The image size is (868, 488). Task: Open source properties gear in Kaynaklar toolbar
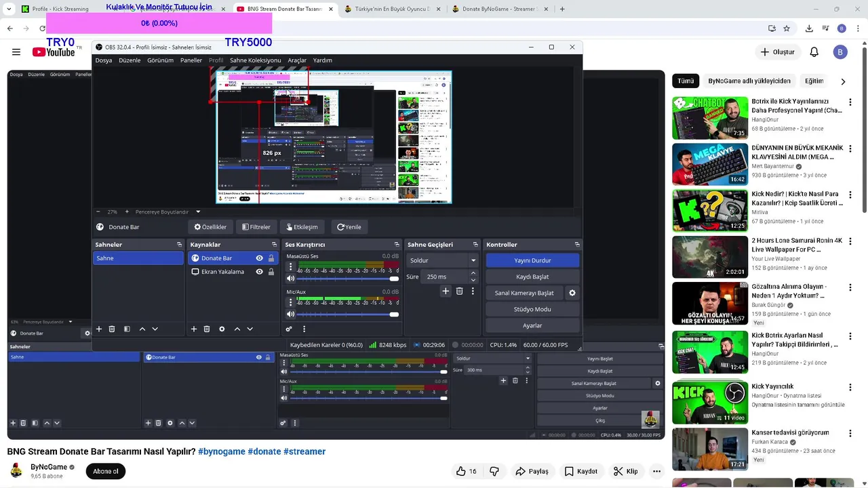click(222, 329)
